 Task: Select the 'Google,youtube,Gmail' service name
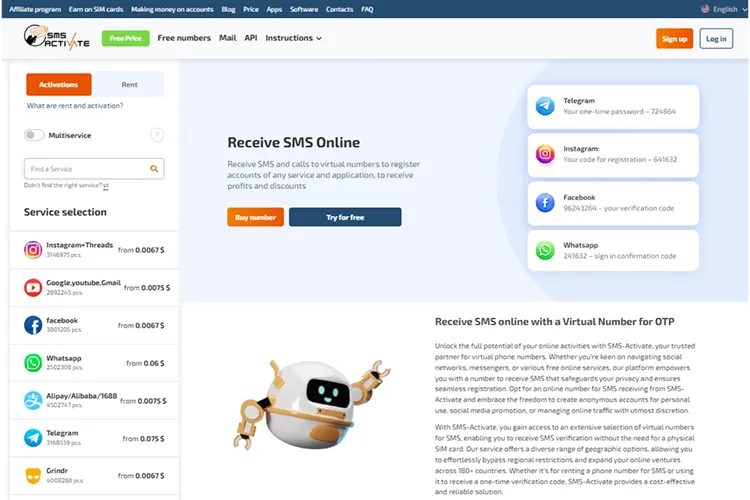(x=83, y=283)
